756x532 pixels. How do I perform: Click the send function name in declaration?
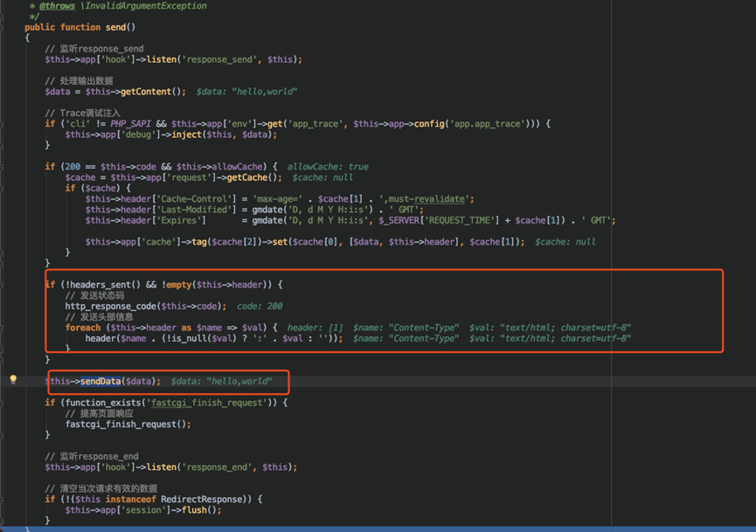coord(115,27)
